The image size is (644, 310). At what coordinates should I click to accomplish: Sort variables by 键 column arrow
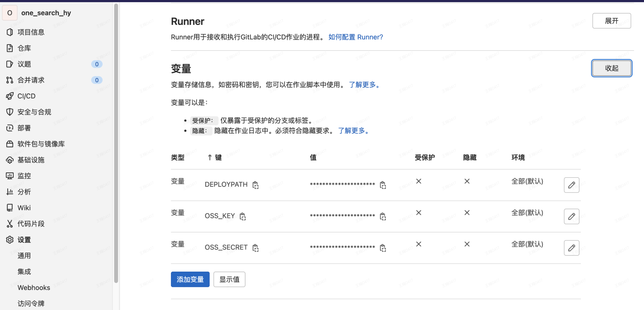[x=210, y=157]
